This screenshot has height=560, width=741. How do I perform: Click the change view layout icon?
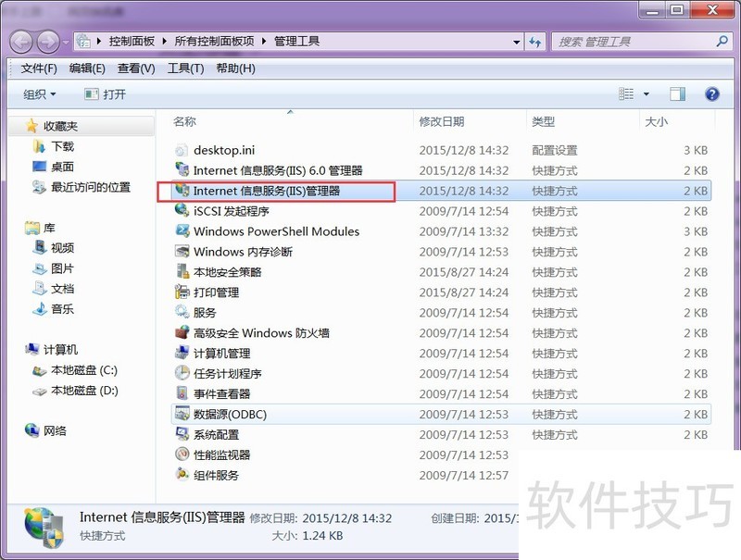pyautogui.click(x=626, y=94)
